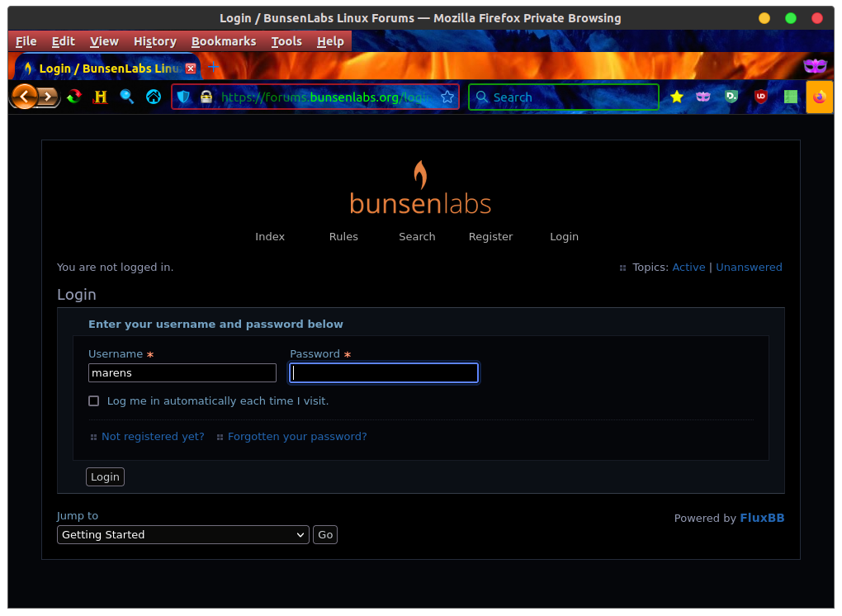Open a new tab with plus icon
The width and height of the screenshot is (842, 616).
click(x=214, y=67)
